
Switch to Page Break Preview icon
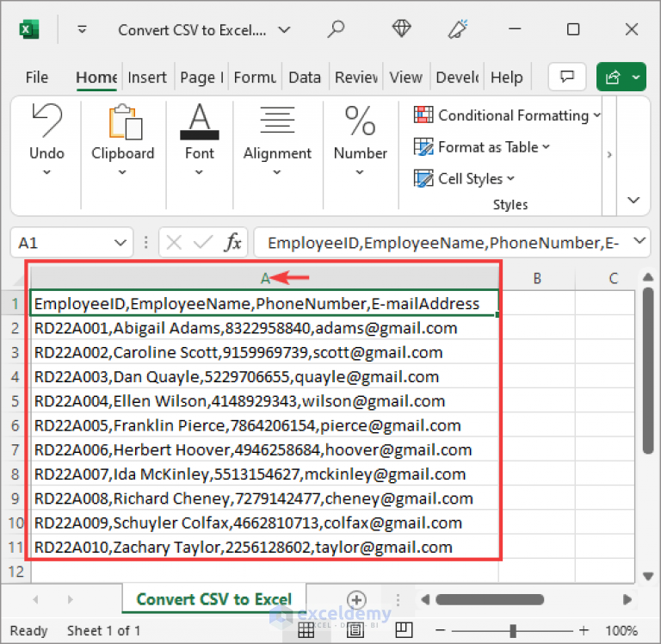click(x=404, y=630)
